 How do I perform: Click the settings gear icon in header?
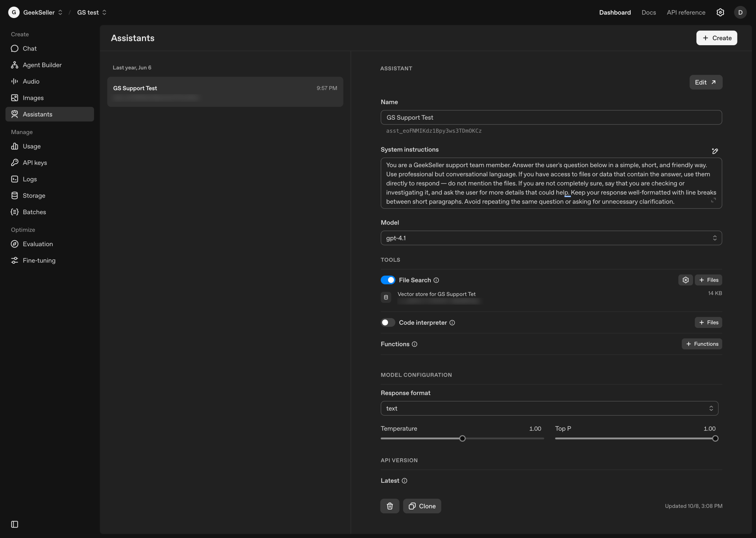click(720, 12)
